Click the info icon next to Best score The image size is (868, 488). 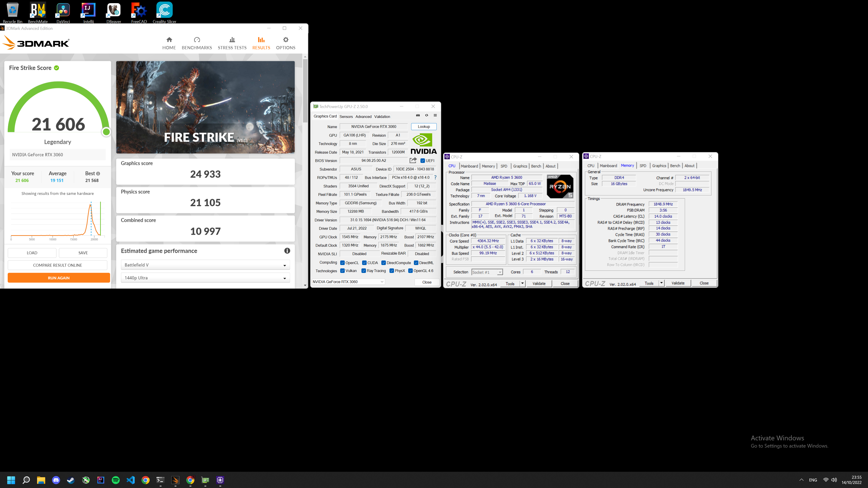98,174
